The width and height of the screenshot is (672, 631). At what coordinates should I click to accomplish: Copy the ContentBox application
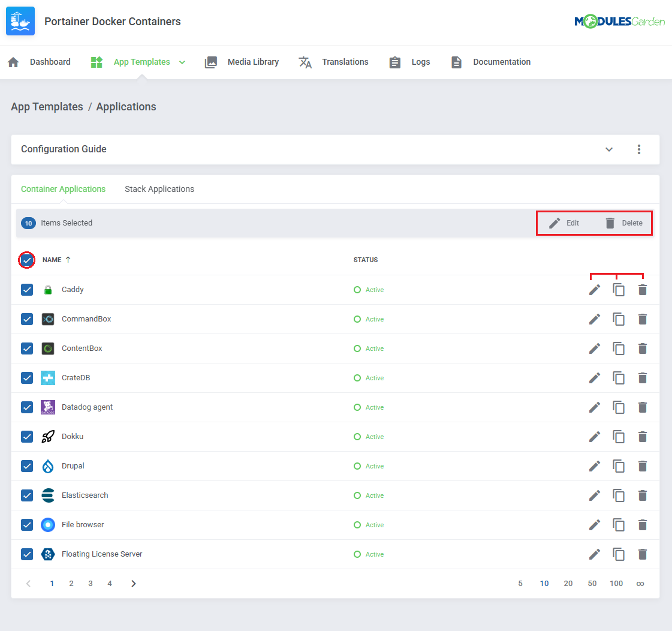point(619,348)
